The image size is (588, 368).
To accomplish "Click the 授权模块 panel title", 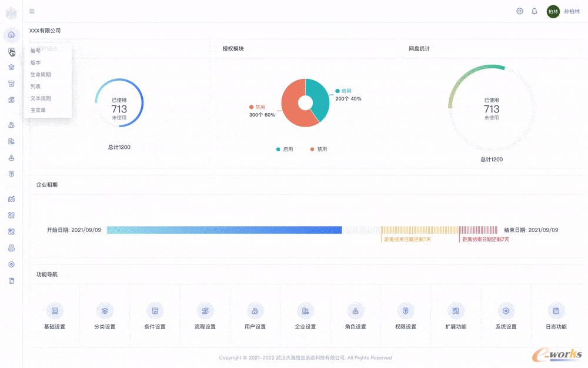I will click(x=233, y=48).
